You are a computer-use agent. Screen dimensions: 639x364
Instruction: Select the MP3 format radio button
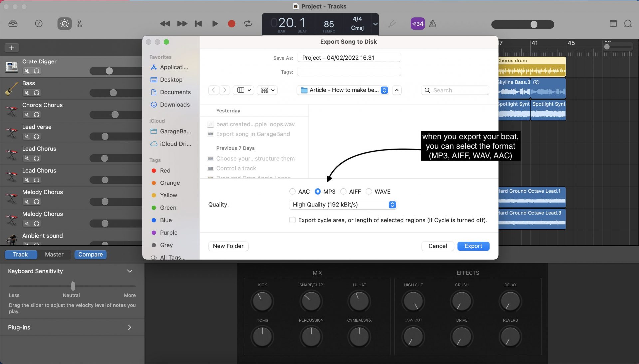(x=318, y=192)
